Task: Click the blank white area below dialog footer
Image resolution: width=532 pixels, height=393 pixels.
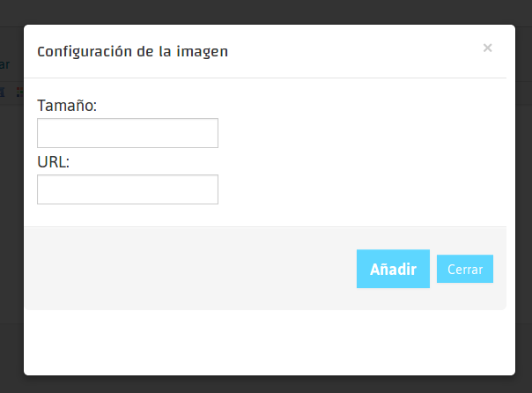Action: (x=264, y=344)
